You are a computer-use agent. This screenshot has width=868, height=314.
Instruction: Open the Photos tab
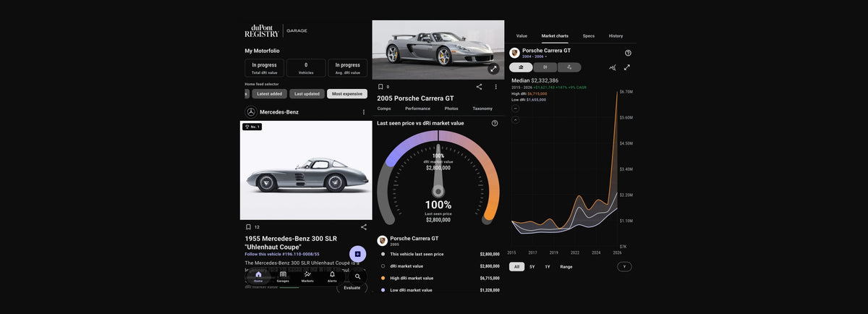451,109
